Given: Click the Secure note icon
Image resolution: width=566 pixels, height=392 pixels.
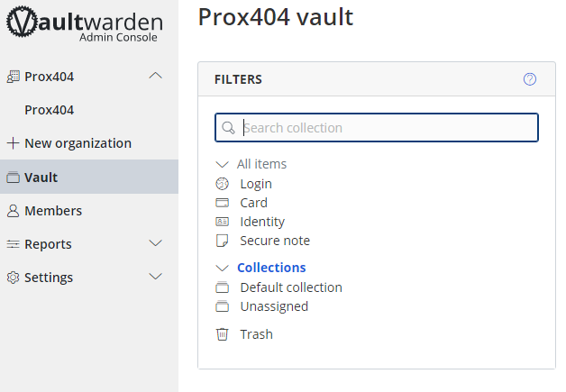Looking at the screenshot, I should point(223,241).
